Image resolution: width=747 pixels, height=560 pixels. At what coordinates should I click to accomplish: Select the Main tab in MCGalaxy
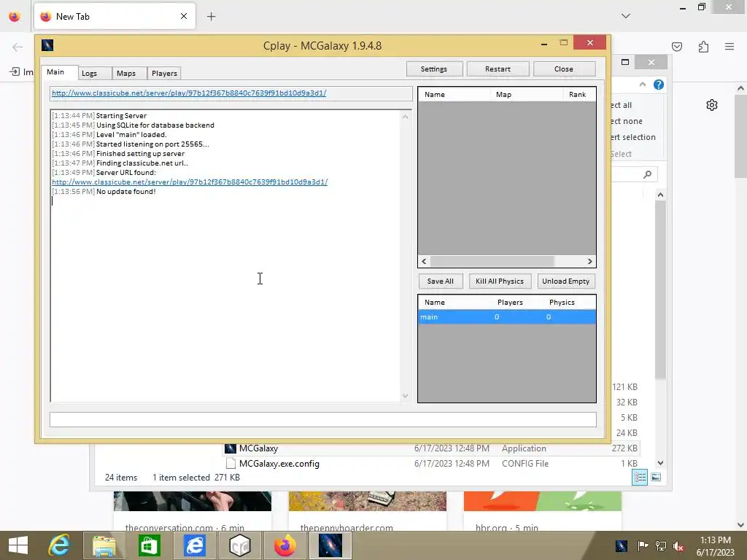59,72
